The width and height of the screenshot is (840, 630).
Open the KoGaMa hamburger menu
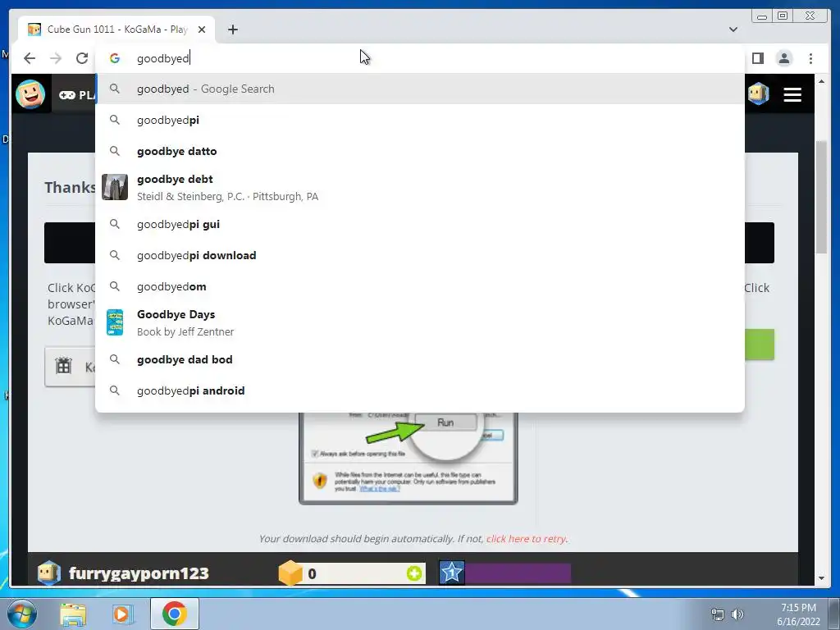click(x=792, y=95)
